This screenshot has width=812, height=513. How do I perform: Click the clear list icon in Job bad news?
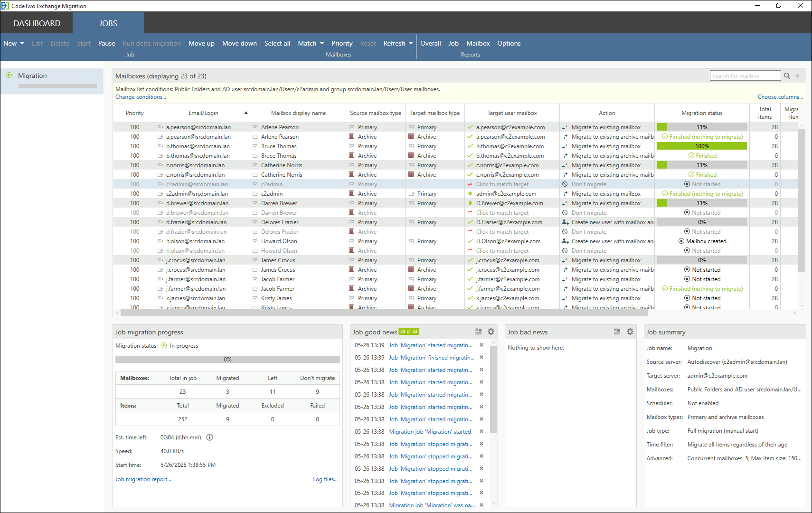[x=617, y=332]
